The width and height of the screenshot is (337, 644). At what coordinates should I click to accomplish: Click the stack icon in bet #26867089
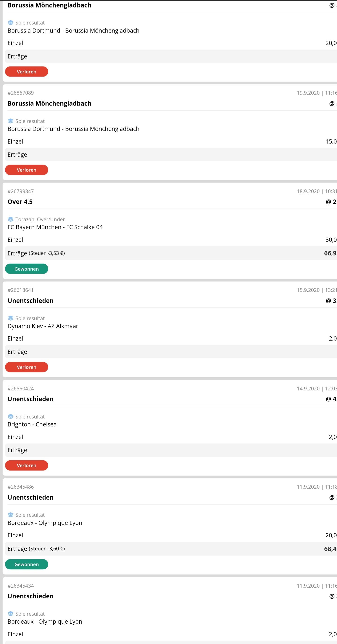point(11,121)
